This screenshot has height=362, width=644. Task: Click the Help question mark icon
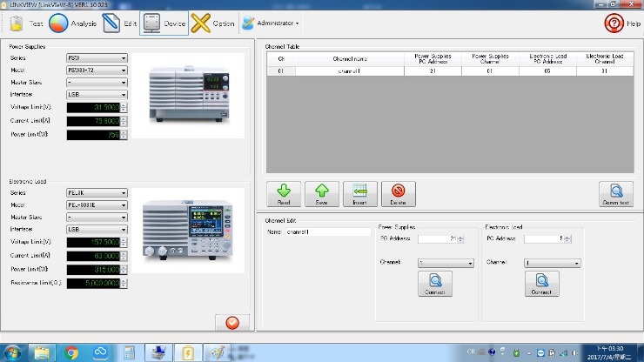point(614,23)
